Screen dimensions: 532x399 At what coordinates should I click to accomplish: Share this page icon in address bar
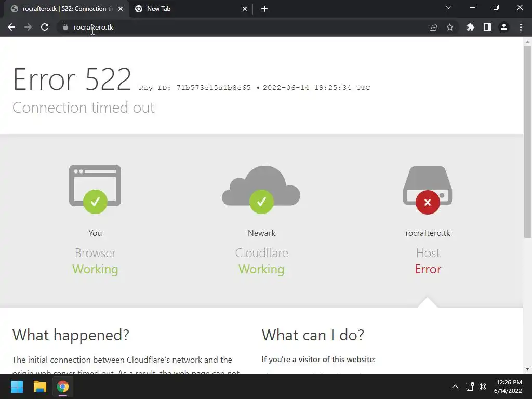coord(433,27)
